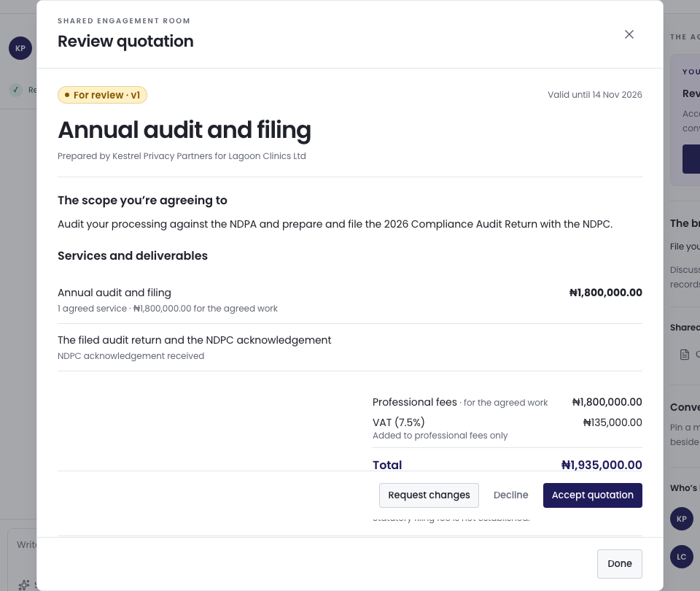700x591 pixels.
Task: Click the Annual audit and filing service row
Action: [x=349, y=300]
